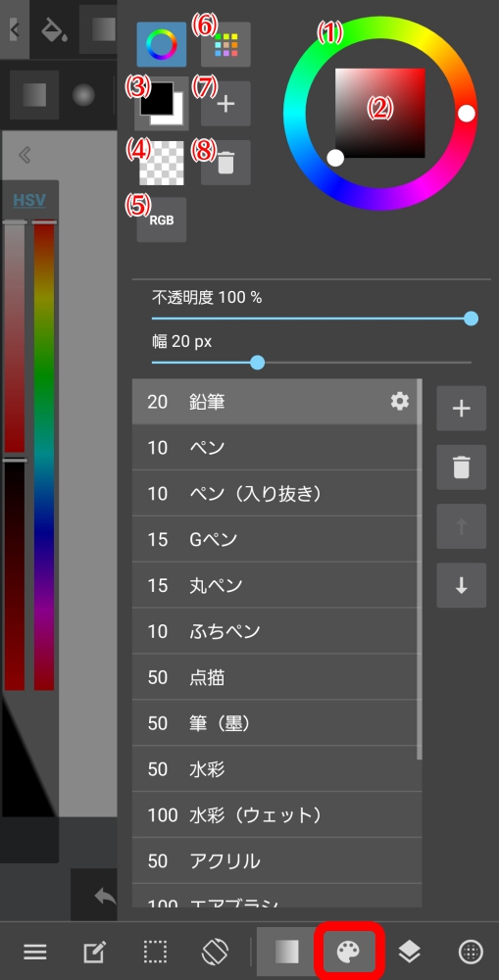Pick a shade in the saturation square
Screen dimensions: 499x980
click(379, 113)
